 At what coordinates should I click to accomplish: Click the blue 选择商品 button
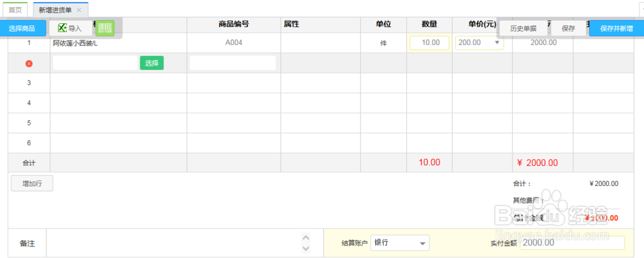[x=23, y=28]
